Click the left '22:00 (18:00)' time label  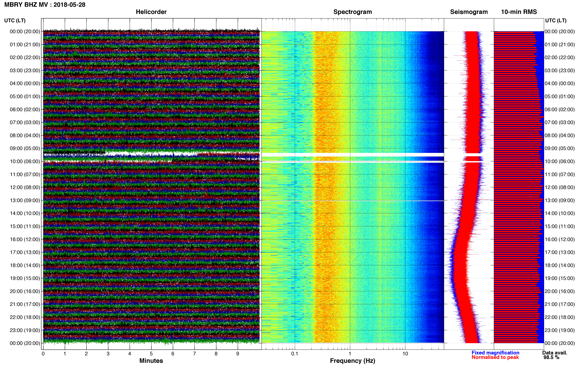pyautogui.click(x=25, y=317)
